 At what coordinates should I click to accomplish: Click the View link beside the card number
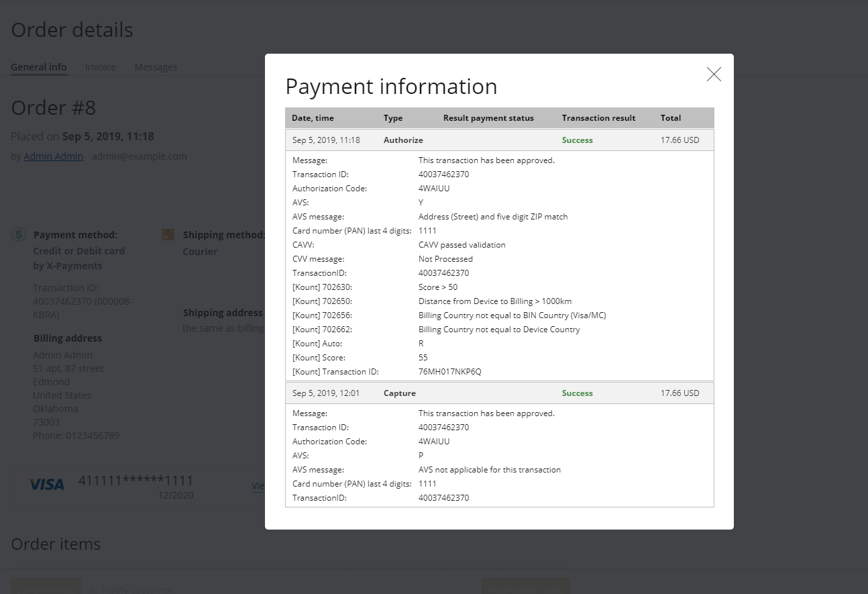pyautogui.click(x=258, y=485)
